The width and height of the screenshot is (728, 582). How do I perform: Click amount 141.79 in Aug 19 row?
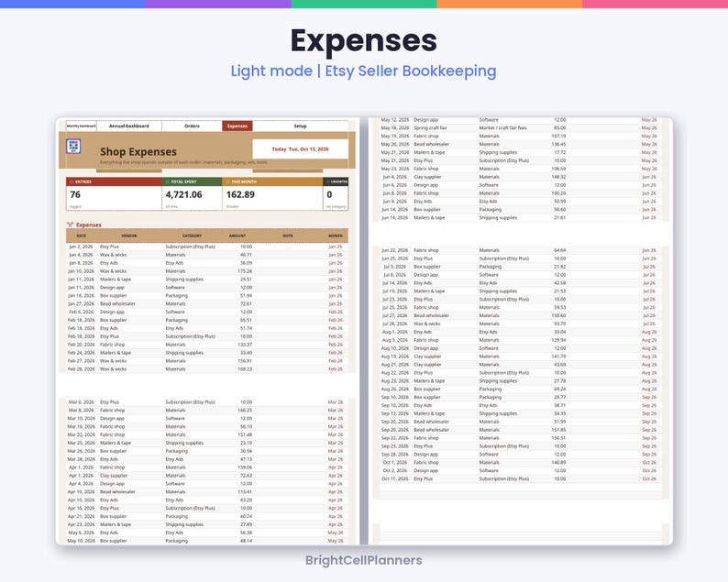tap(558, 357)
